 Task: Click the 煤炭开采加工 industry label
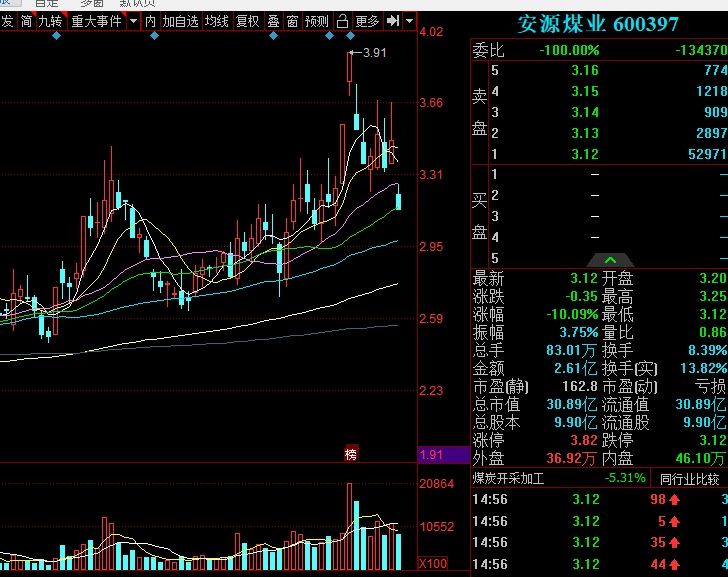coord(508,479)
